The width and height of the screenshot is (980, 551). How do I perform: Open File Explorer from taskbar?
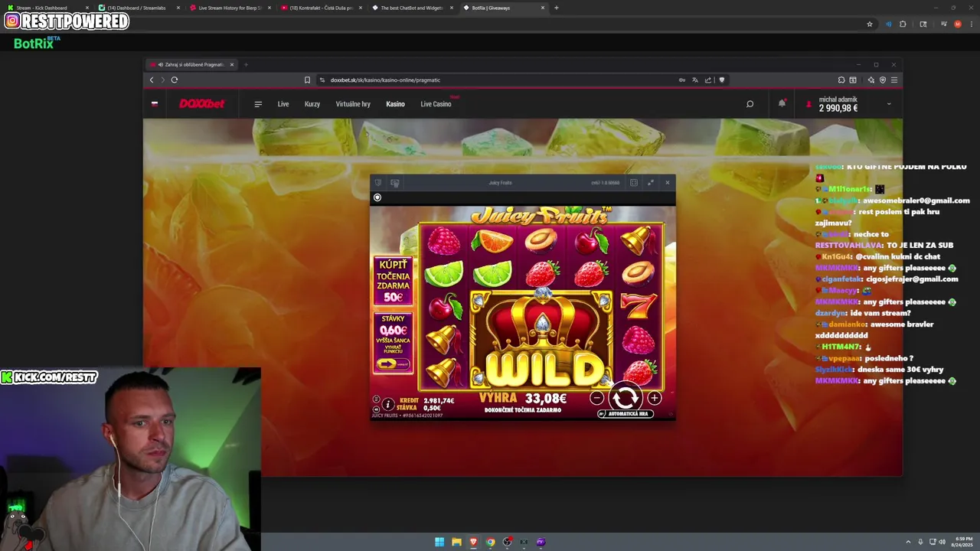(456, 542)
